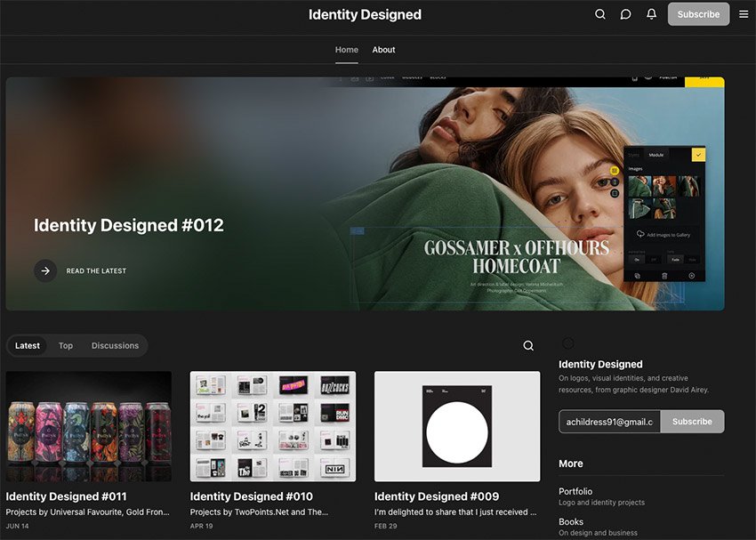Open the Identity Designed #009 post title
This screenshot has width=756, height=540.
pyautogui.click(x=437, y=496)
